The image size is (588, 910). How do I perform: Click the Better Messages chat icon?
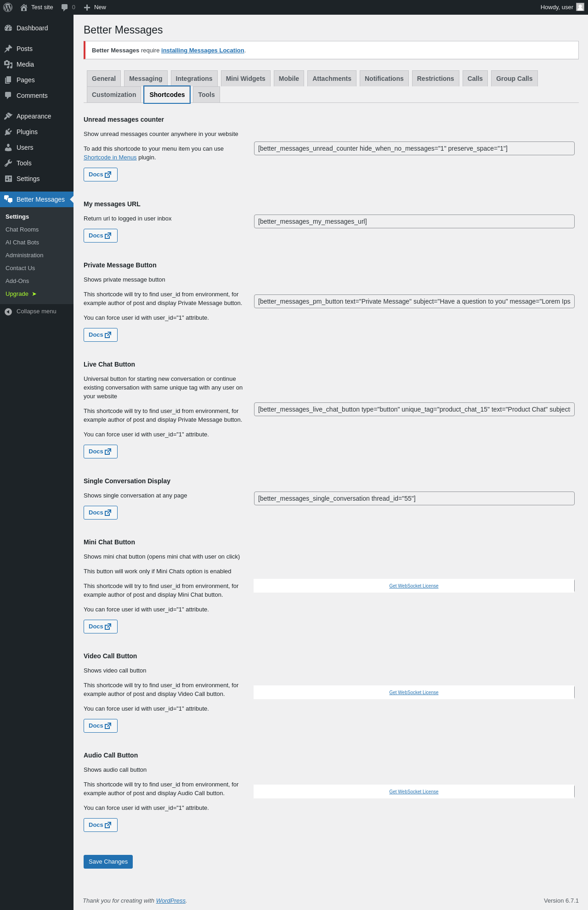(8, 199)
